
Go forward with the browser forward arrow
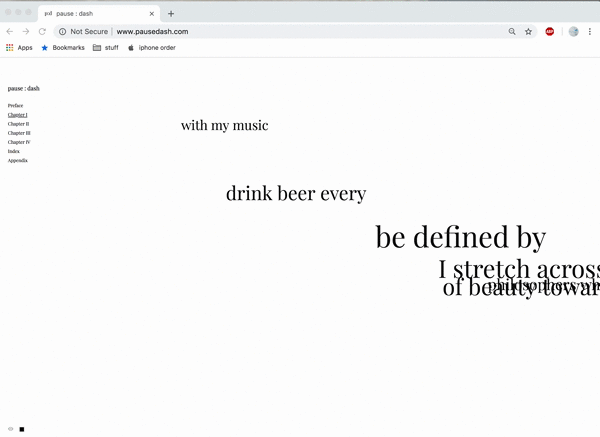26,31
